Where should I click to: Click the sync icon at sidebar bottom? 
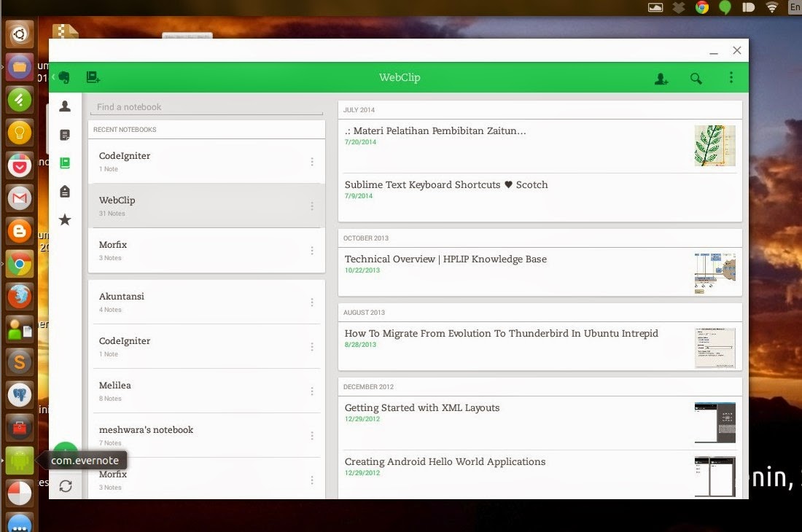click(x=66, y=486)
